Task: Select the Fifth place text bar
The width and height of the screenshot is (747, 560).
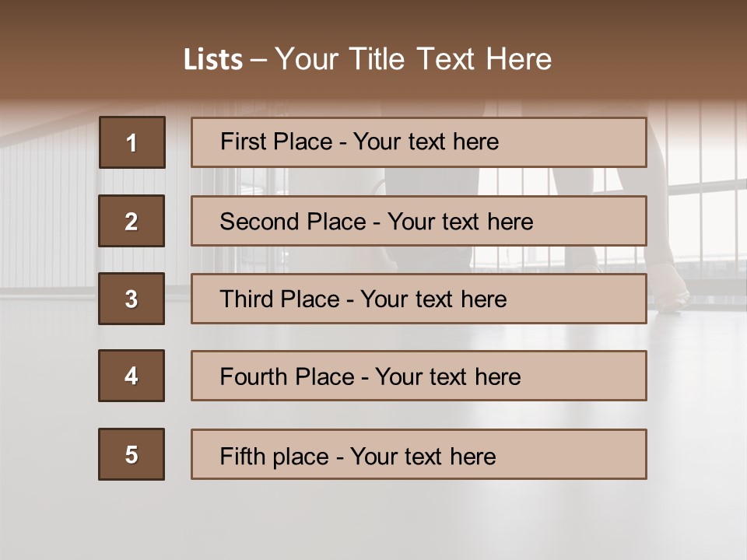Action: (419, 454)
